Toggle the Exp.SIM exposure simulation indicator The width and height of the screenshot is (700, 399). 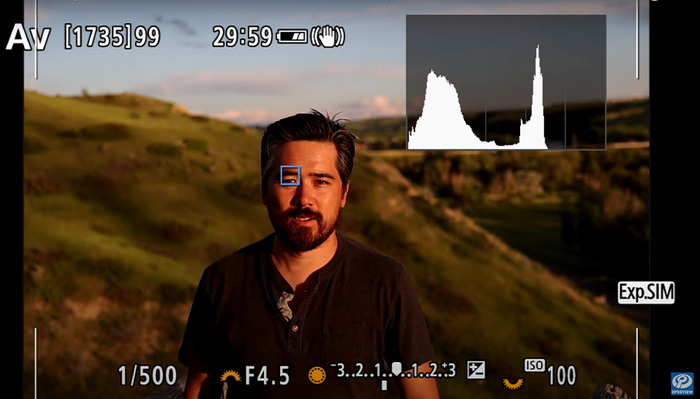click(646, 293)
